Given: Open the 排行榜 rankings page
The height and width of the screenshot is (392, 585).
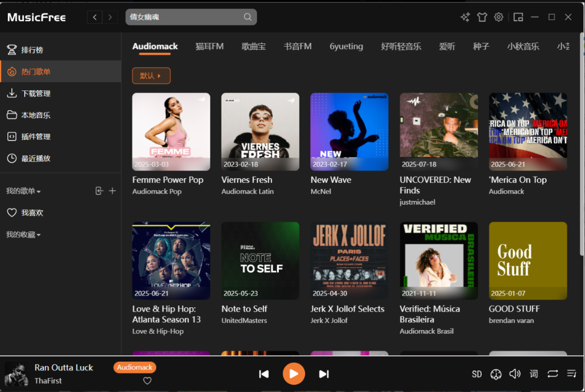Looking at the screenshot, I should [60, 50].
